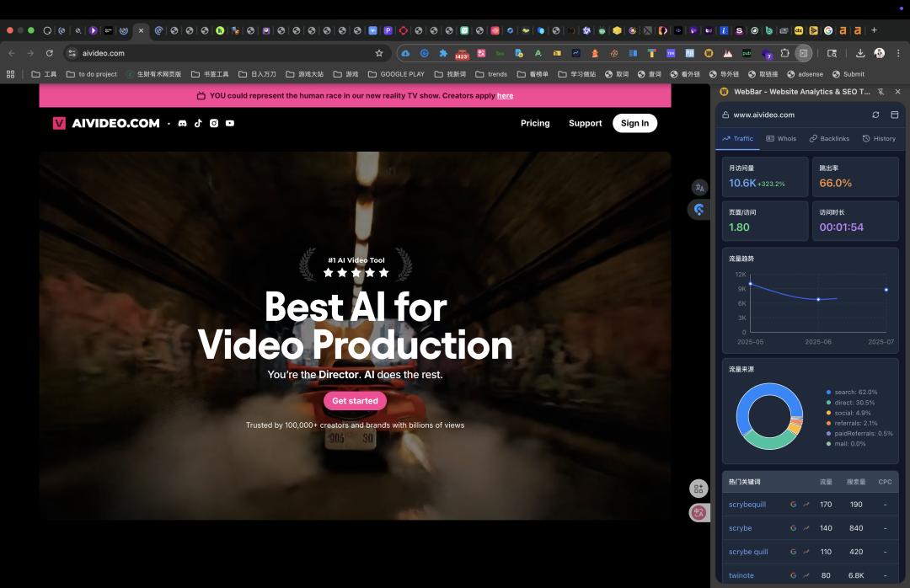
Task: Follow the 'here' link in pink banner
Action: pos(505,96)
